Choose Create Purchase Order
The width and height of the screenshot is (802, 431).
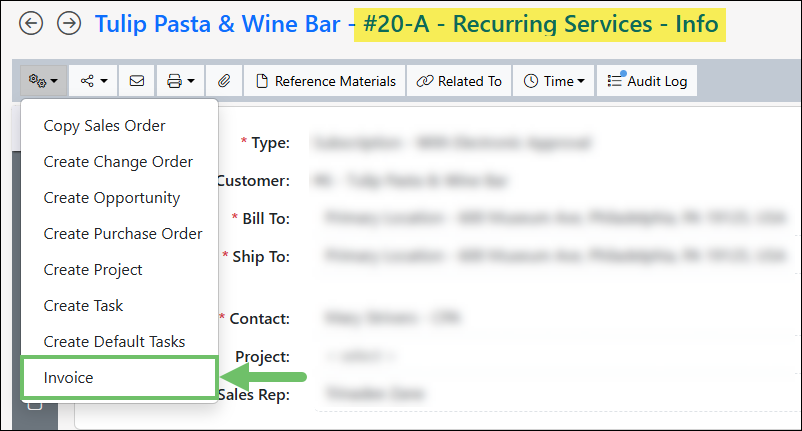(x=123, y=234)
